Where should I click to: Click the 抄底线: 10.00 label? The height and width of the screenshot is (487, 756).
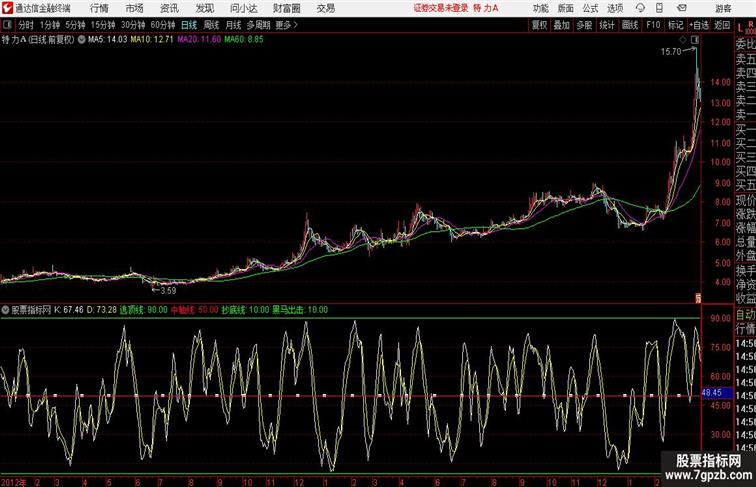(245, 310)
